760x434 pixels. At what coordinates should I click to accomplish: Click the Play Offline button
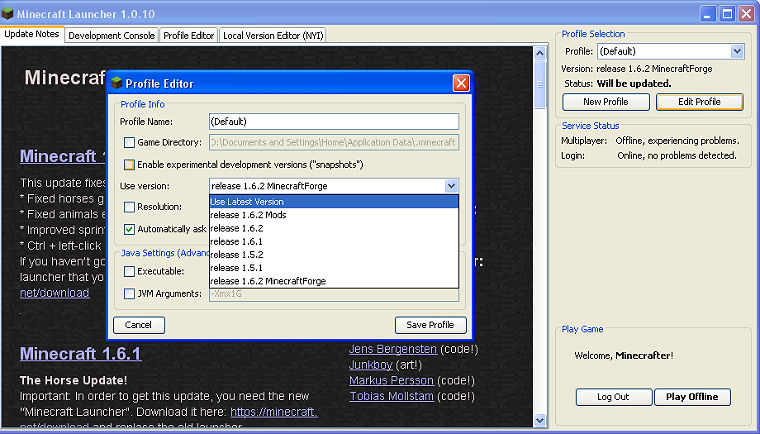pos(692,397)
